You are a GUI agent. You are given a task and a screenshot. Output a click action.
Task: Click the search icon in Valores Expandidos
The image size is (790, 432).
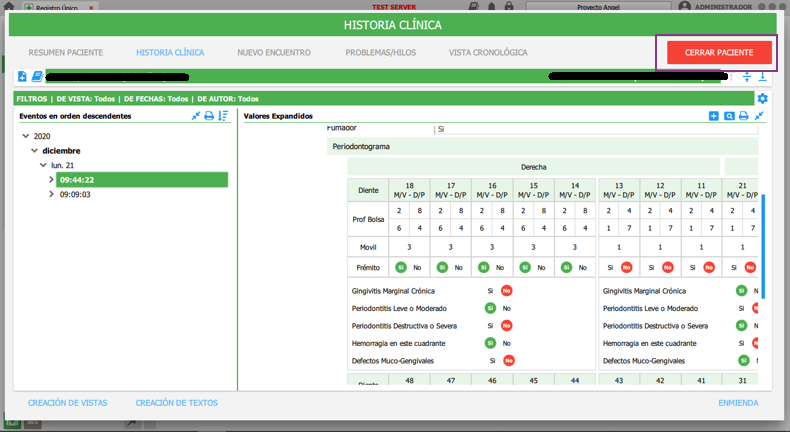[x=729, y=116]
